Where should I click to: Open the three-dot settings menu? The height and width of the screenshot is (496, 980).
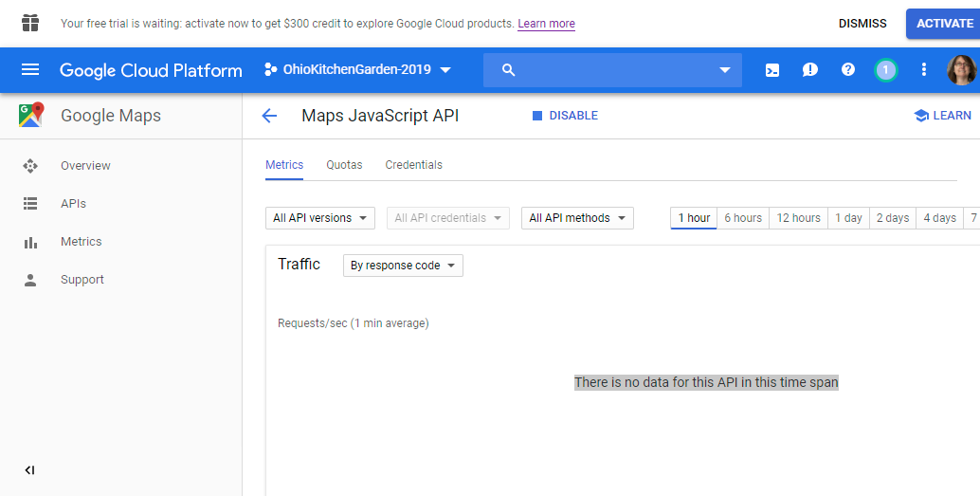(924, 69)
